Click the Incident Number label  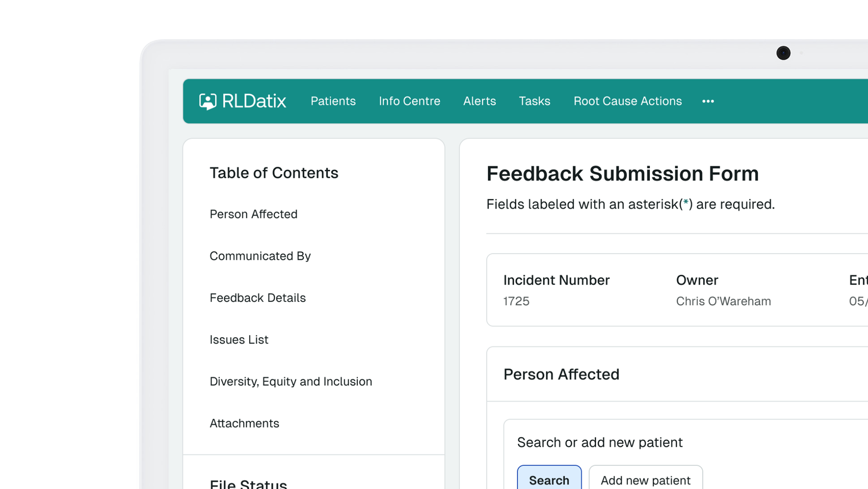pyautogui.click(x=556, y=280)
